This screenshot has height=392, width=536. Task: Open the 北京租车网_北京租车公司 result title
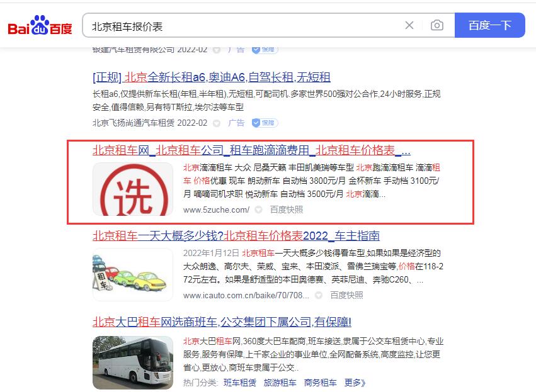tap(251, 150)
